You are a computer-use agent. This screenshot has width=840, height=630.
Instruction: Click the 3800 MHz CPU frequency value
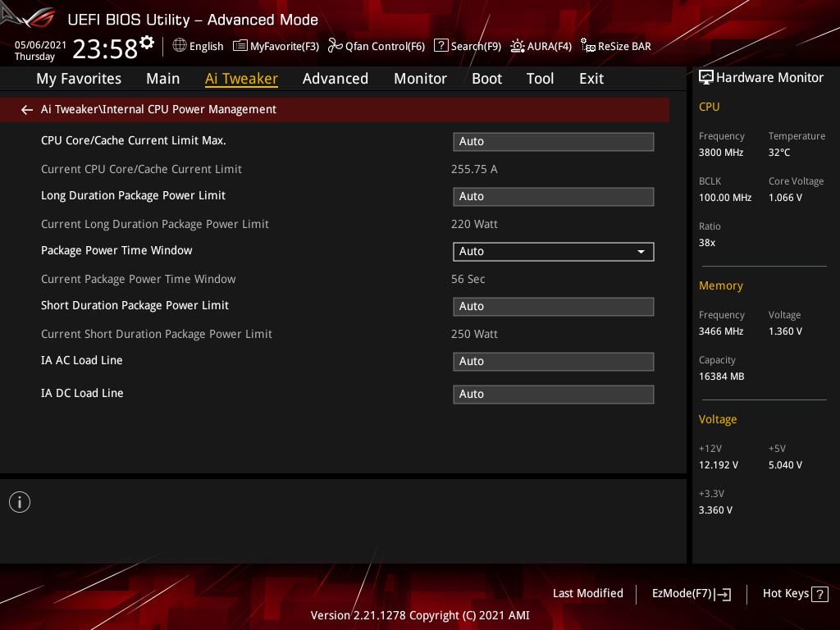[x=721, y=152]
